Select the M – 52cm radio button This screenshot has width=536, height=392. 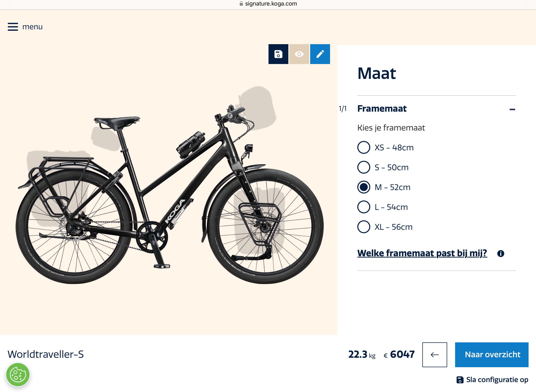(364, 187)
